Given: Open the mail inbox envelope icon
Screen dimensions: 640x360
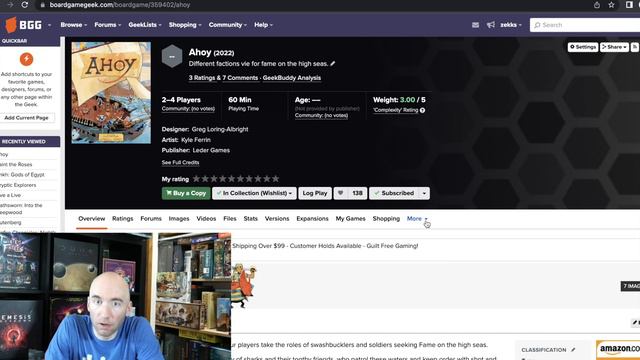Looking at the screenshot, I should [x=476, y=25].
